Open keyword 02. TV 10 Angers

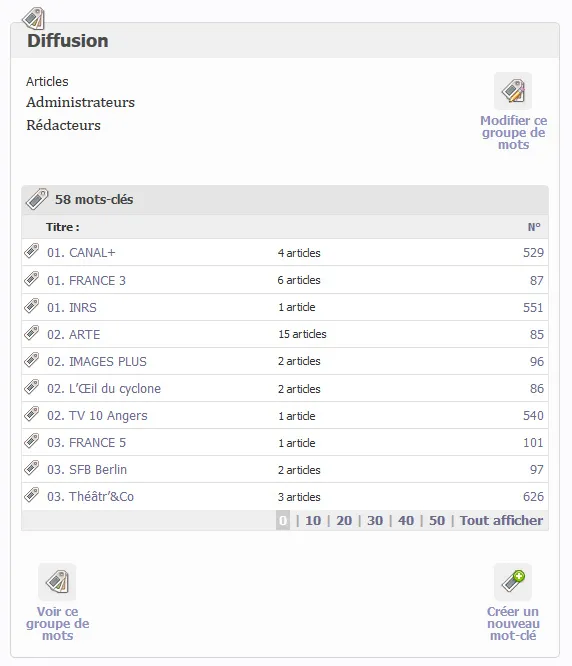coord(97,416)
